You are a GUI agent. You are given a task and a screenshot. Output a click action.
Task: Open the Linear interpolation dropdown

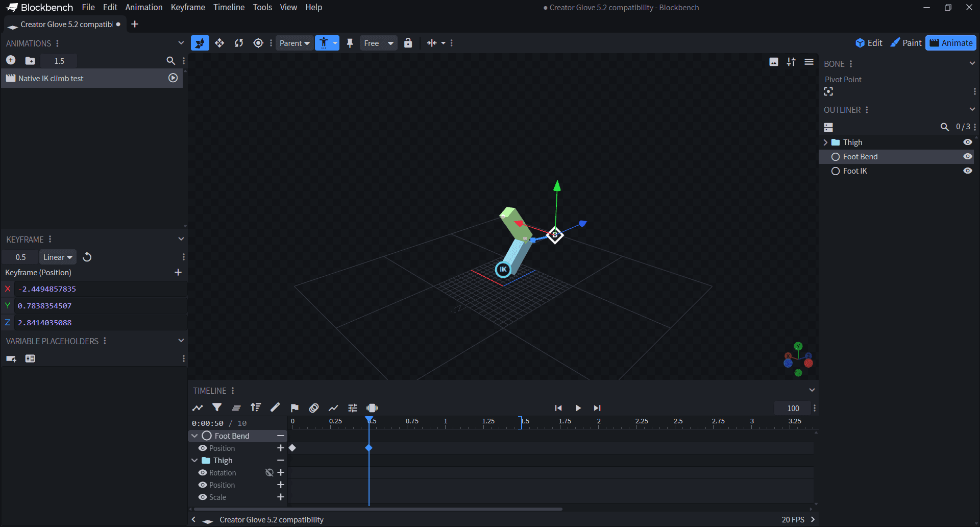pos(58,257)
